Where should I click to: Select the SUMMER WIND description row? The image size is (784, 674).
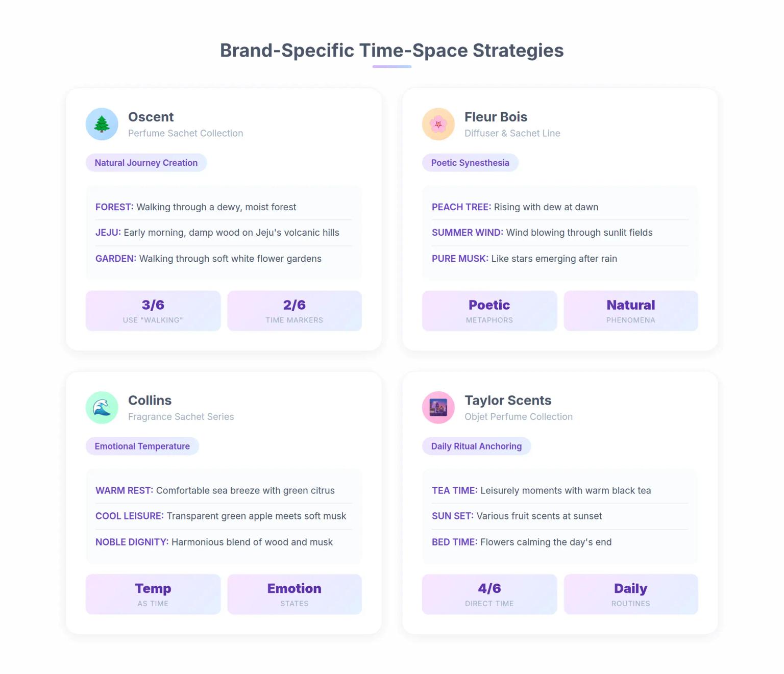[x=542, y=233]
